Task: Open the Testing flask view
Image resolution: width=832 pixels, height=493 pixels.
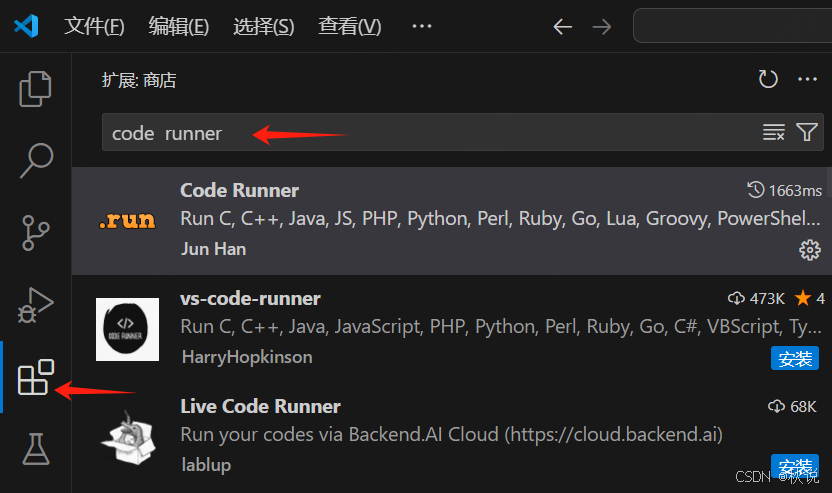Action: (36, 449)
